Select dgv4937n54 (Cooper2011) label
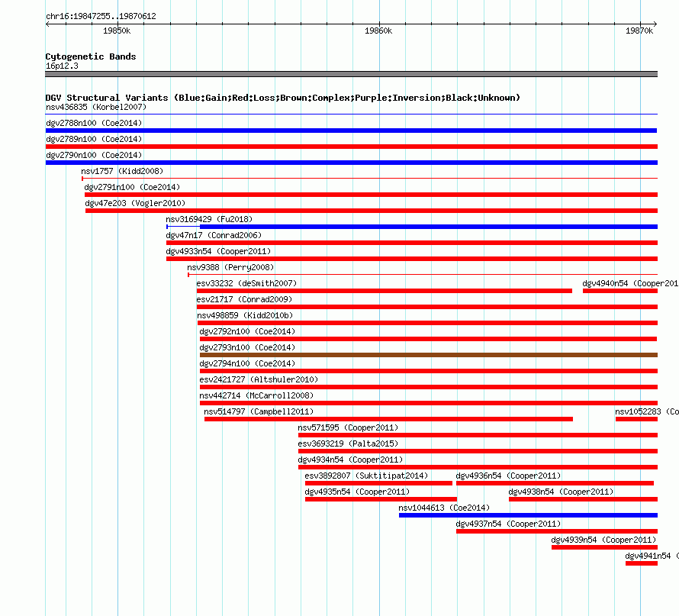The image size is (679, 616). [508, 524]
